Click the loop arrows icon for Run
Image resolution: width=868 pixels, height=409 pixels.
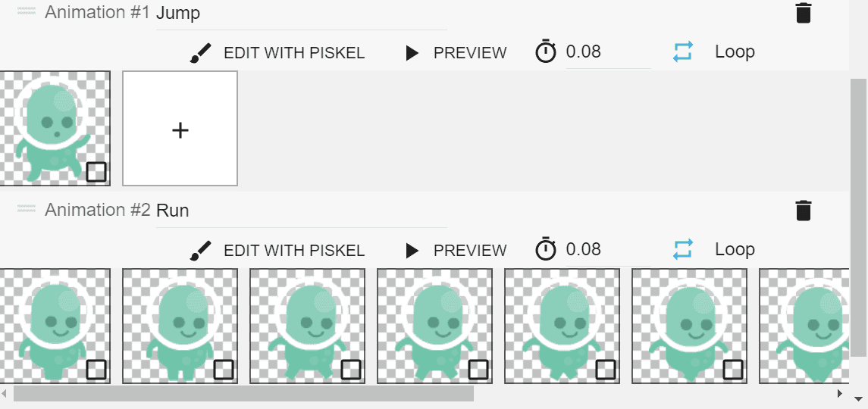(683, 250)
